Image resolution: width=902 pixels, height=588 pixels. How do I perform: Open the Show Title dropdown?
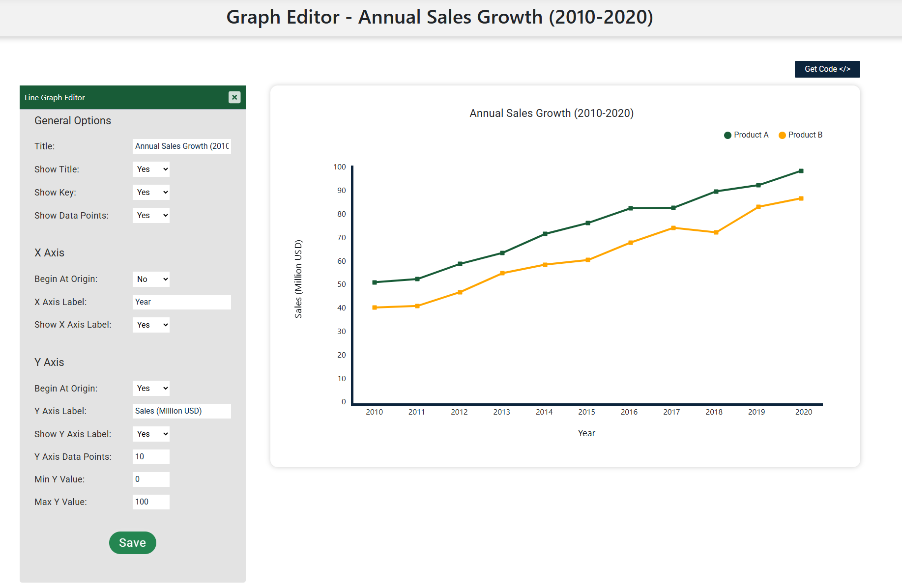151,169
